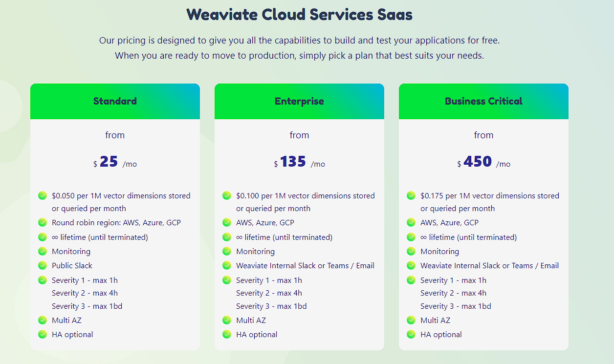Click the checkmark beside Enterprise's HA optional
The image size is (614, 364).
coord(227,334)
